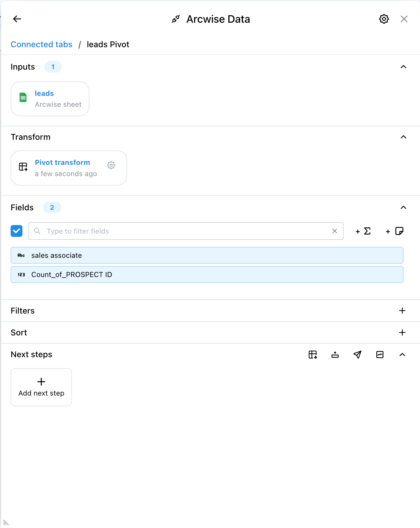The image size is (420, 528).
Task: Click the chart icon in Next steps
Action: 380,355
